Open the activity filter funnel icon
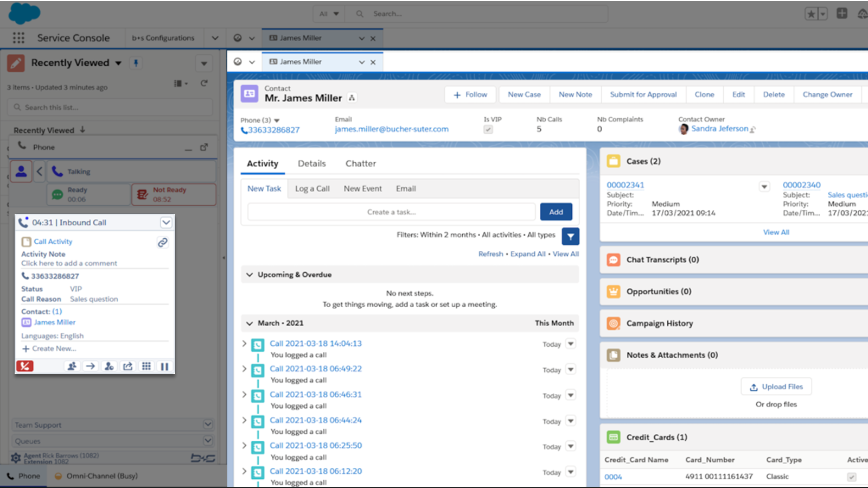The width and height of the screenshot is (868, 488). pyautogui.click(x=570, y=237)
